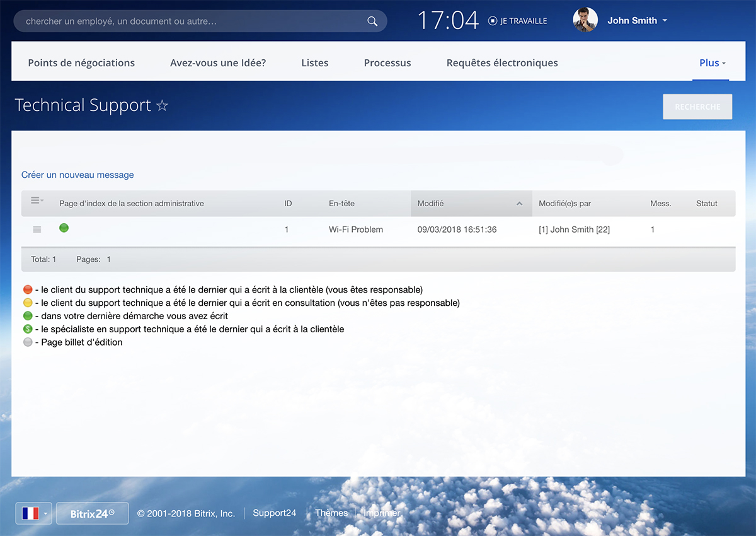This screenshot has width=756, height=536.
Task: Open grid settings hamburger in table header
Action: 37,201
